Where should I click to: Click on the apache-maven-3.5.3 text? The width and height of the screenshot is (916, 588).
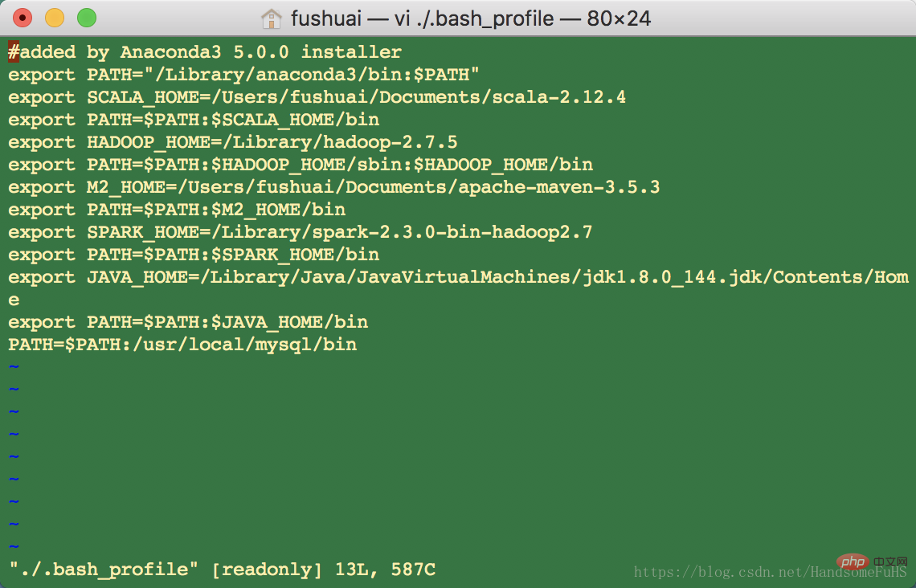(x=559, y=187)
